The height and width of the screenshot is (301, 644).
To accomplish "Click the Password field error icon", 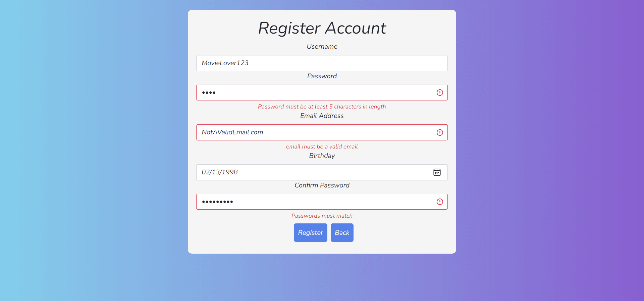I will (x=440, y=93).
